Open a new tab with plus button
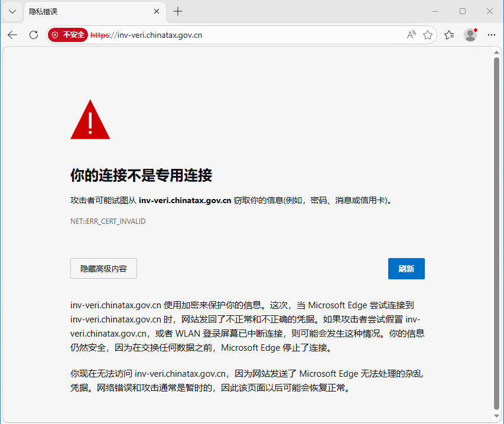The width and height of the screenshot is (504, 424). [178, 11]
